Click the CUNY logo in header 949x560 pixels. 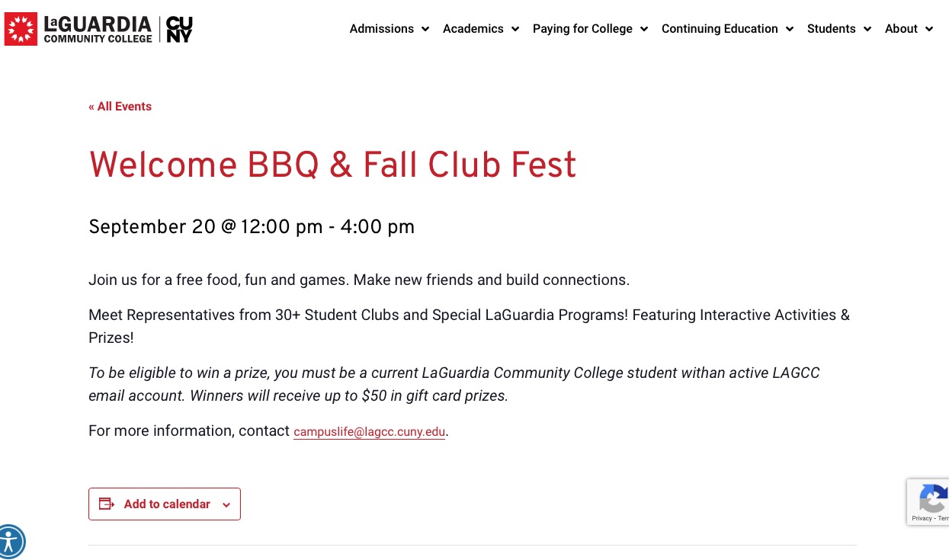(x=179, y=29)
